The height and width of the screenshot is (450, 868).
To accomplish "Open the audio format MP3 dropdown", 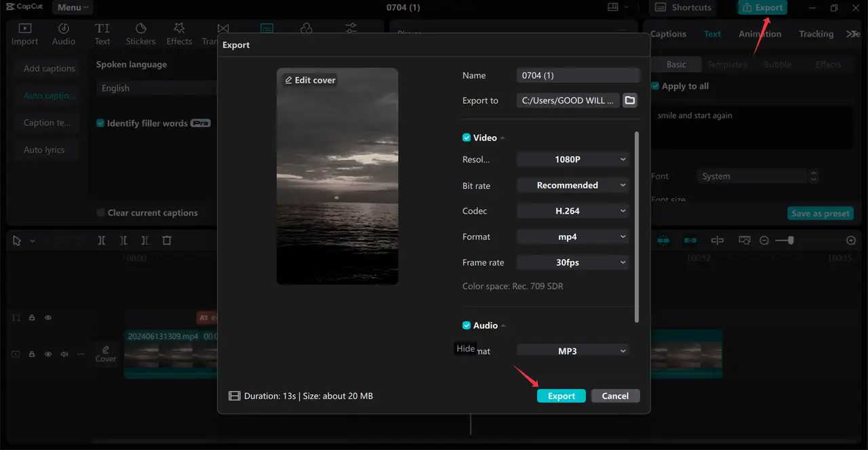I will tap(573, 351).
